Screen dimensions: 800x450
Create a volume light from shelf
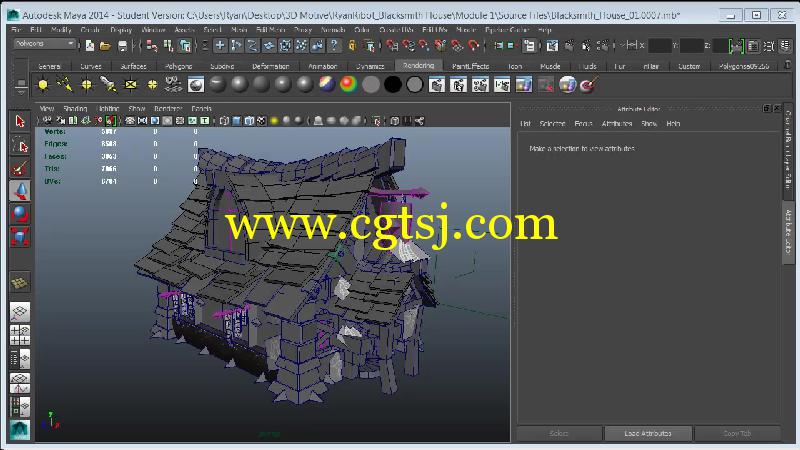[152, 85]
